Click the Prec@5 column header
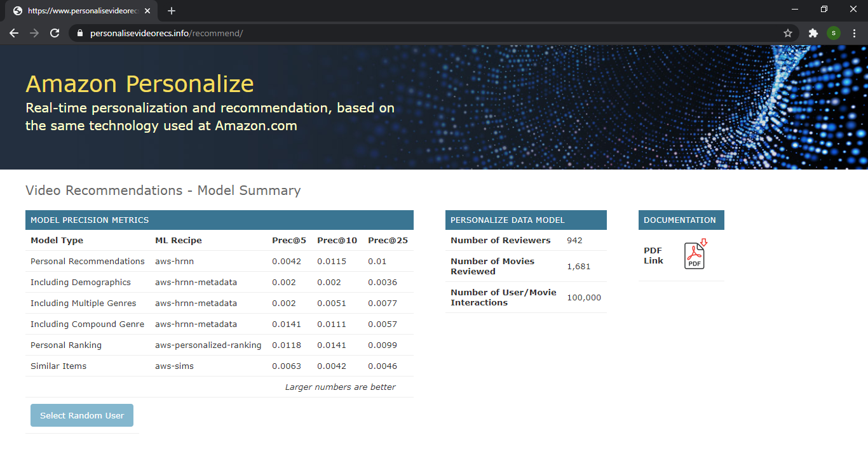 (x=289, y=240)
